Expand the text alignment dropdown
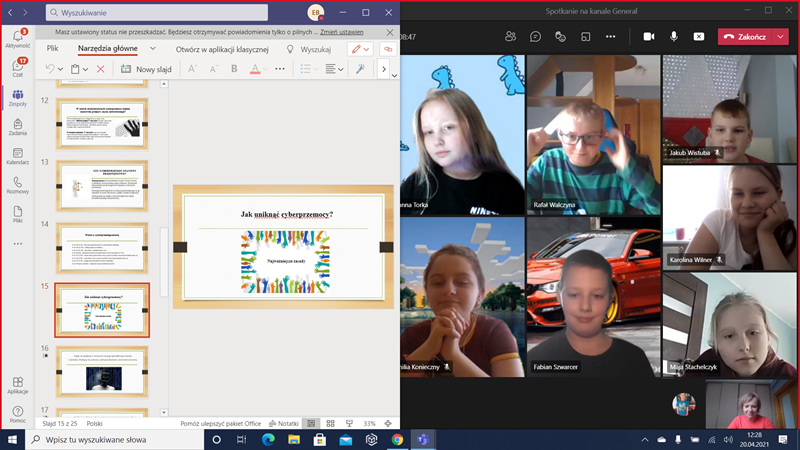 (x=340, y=69)
